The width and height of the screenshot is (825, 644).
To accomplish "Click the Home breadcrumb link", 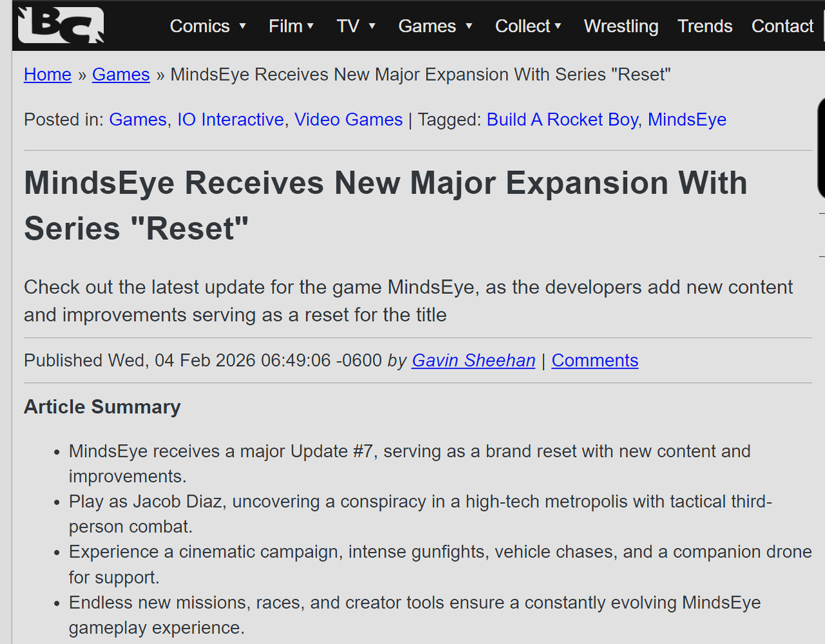I will (x=48, y=75).
